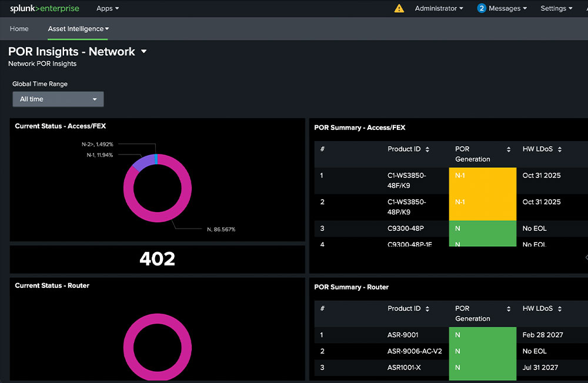
Task: Go to the Home tab
Action: [19, 29]
